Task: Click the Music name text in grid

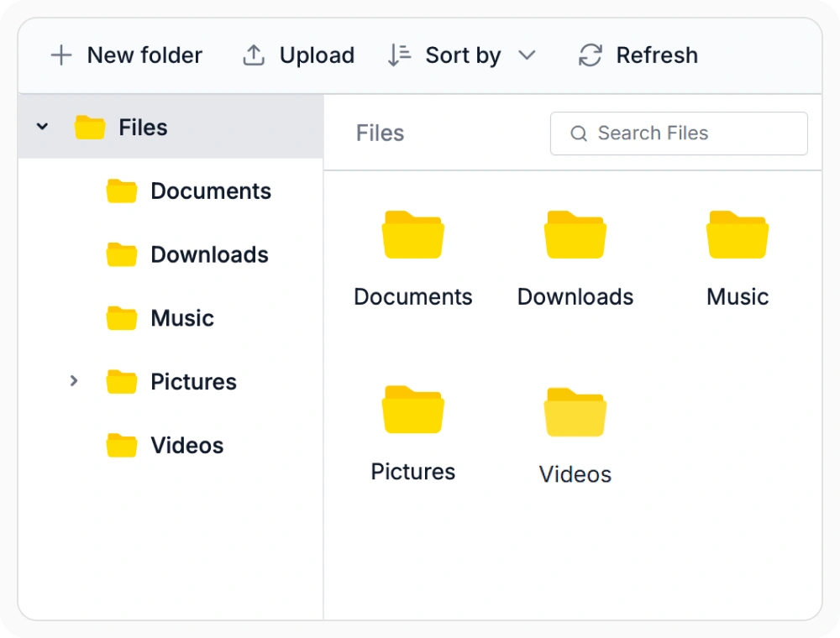Action: (x=738, y=296)
